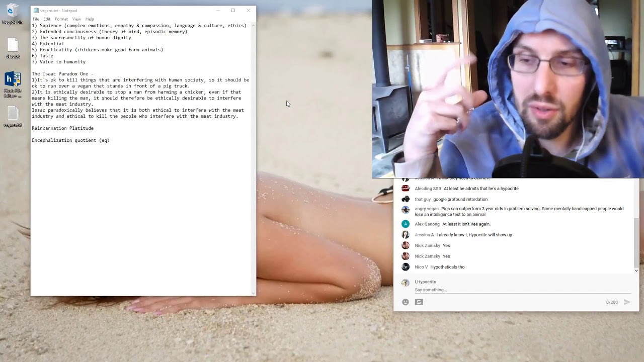
Task: Click the that guy username
Action: [423, 199]
